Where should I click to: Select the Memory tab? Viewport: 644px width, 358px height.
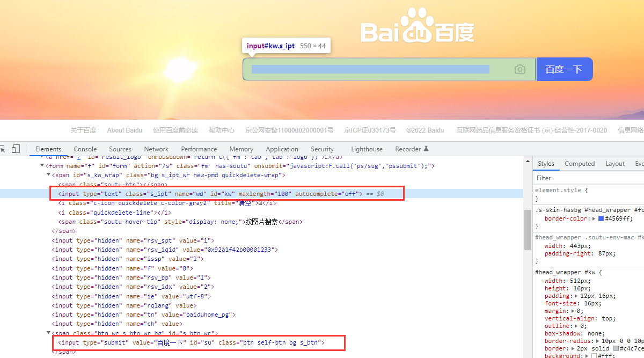[x=241, y=149]
